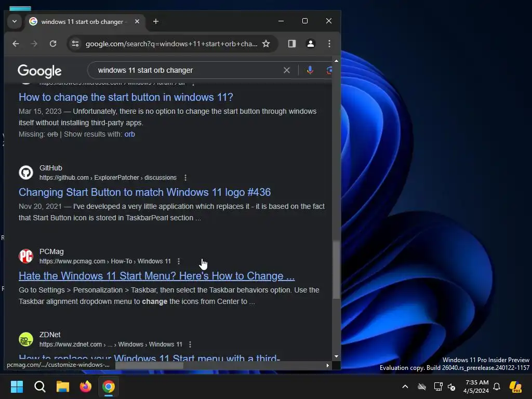
Task: Open more options for GitHub result
Action: 185,178
